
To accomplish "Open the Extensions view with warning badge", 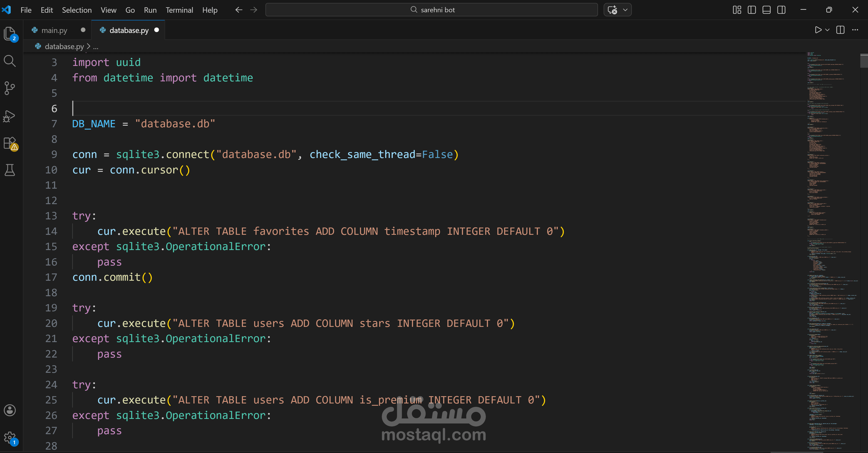I will (x=10, y=143).
